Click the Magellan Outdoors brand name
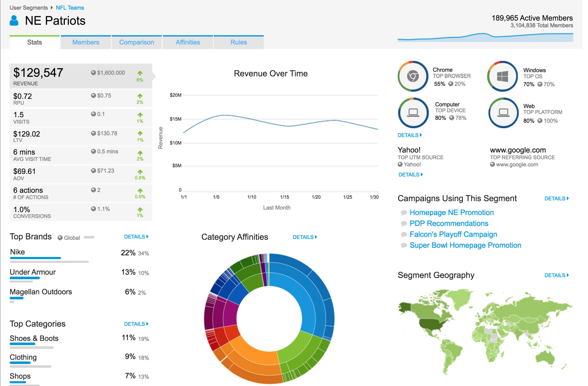The image size is (588, 386). [41, 292]
